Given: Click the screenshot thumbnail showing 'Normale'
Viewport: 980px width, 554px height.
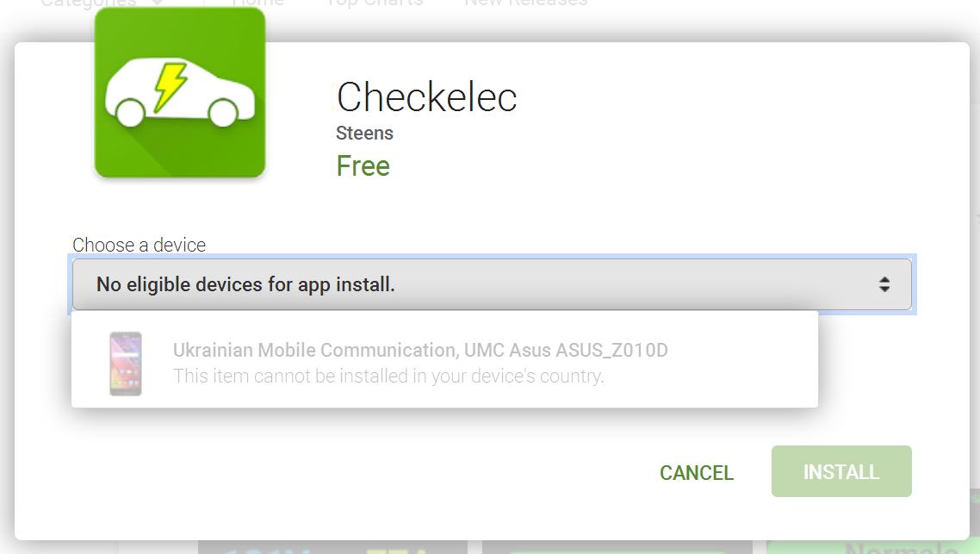Looking at the screenshot, I should (x=867, y=547).
